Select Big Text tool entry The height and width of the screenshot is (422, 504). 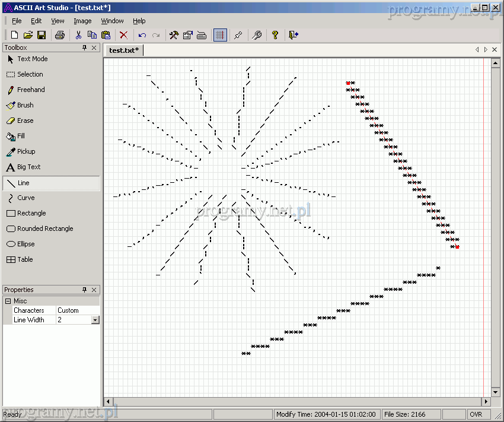pyautogui.click(x=28, y=167)
